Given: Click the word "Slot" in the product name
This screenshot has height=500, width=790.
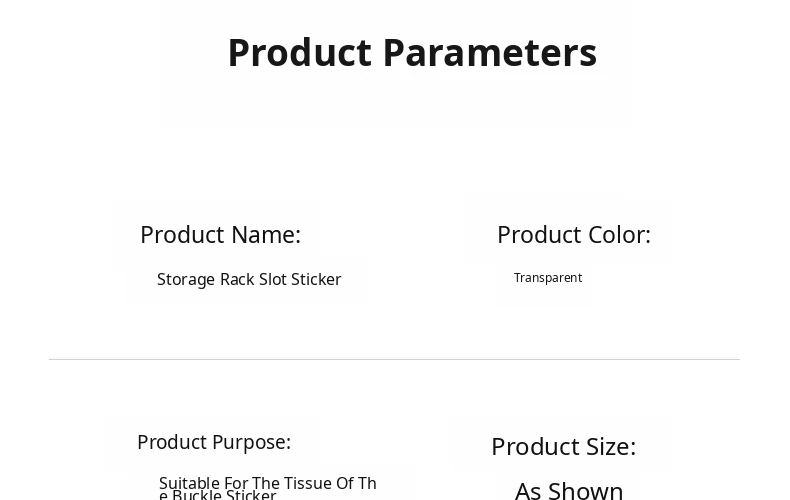Looking at the screenshot, I should 273,279.
